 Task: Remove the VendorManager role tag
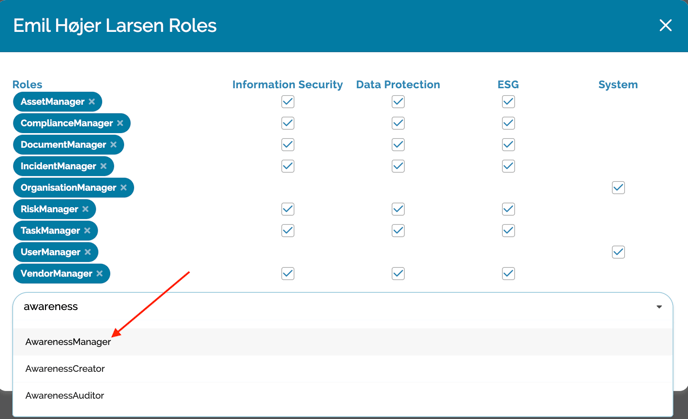pos(100,273)
